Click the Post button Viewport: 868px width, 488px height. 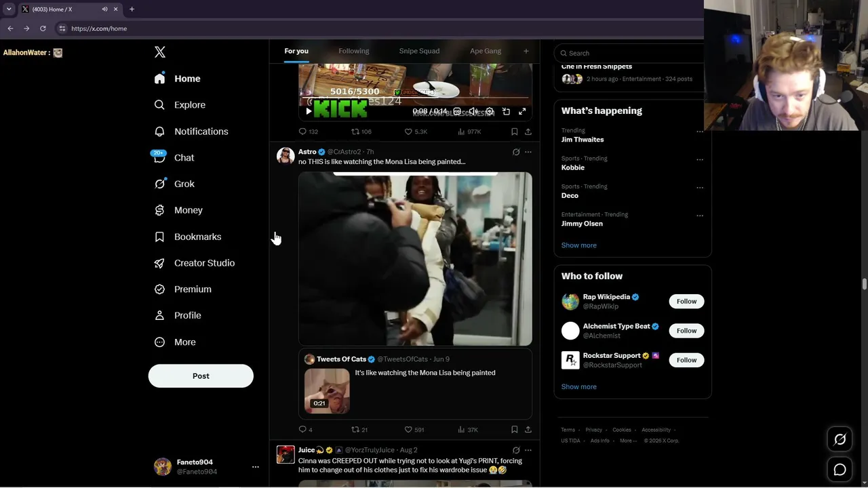click(201, 376)
